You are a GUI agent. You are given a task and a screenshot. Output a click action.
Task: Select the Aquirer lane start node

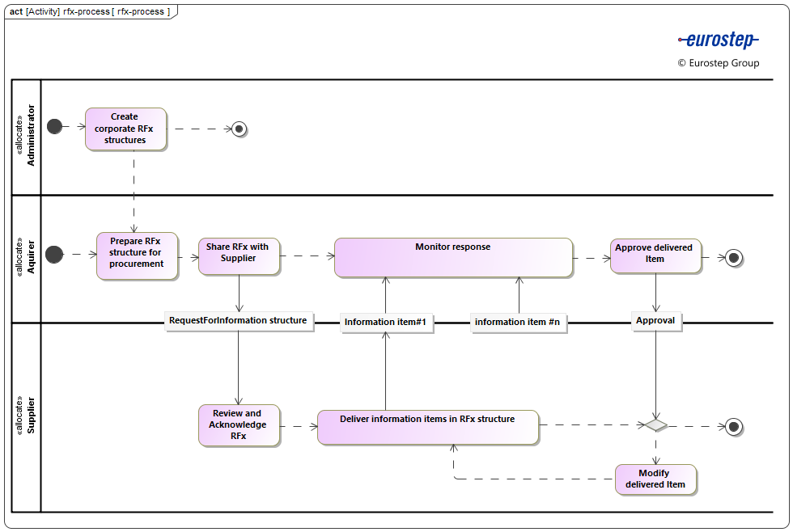coord(54,255)
